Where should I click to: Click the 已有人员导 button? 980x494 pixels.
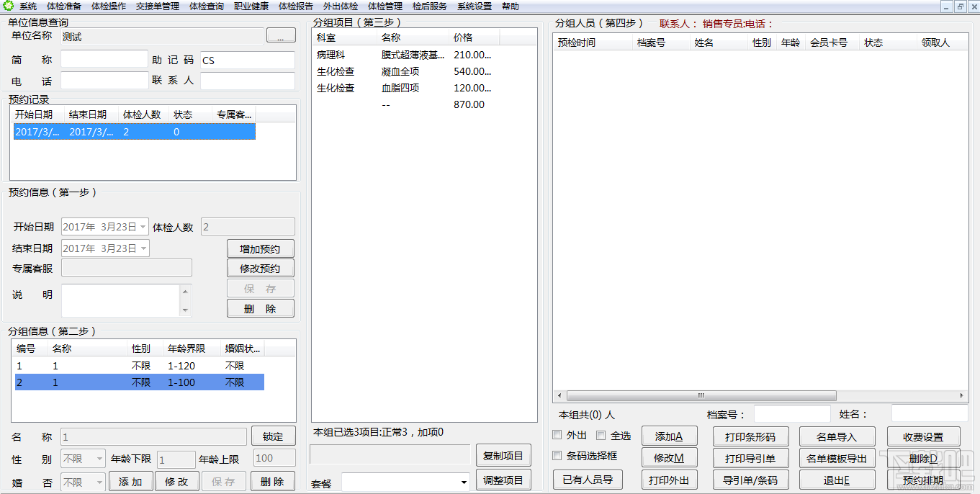point(588,480)
